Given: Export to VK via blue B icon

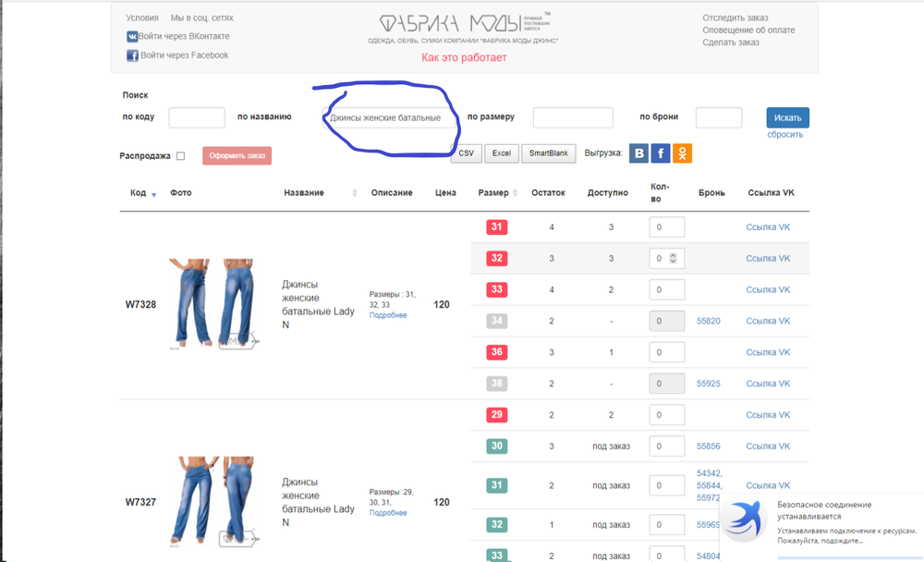Looking at the screenshot, I should (638, 153).
